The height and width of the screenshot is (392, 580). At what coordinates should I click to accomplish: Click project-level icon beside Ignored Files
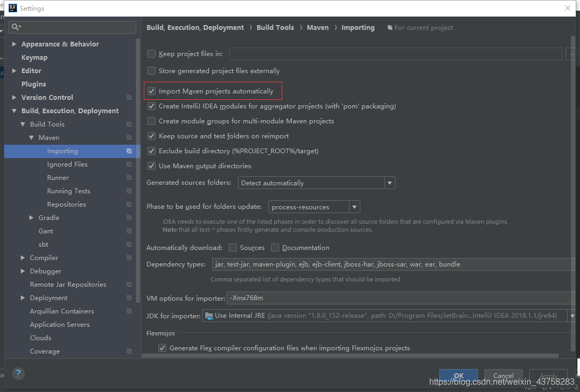129,164
